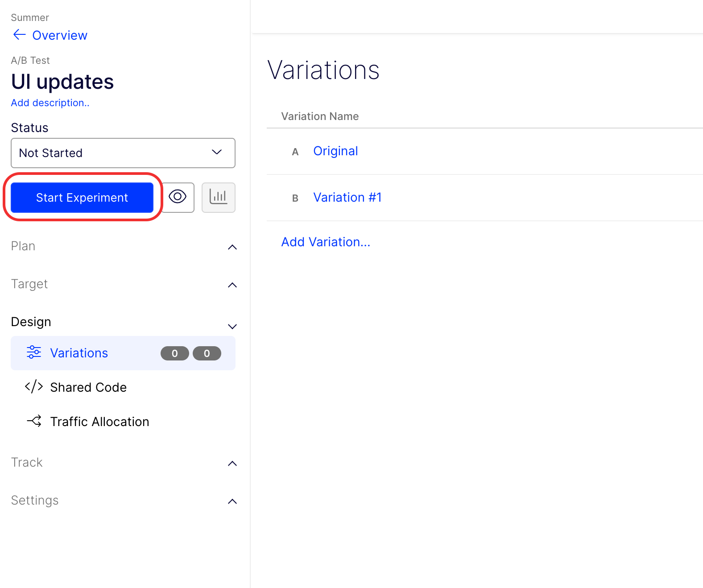Viewport: 703px width, 588px height.
Task: Expand the Track section
Action: 232,463
